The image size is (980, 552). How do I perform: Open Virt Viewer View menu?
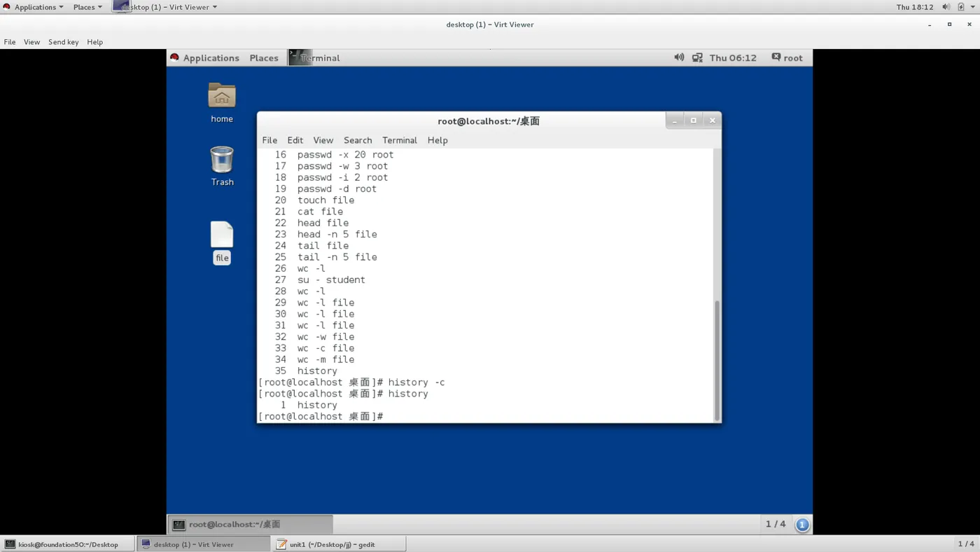pyautogui.click(x=31, y=42)
